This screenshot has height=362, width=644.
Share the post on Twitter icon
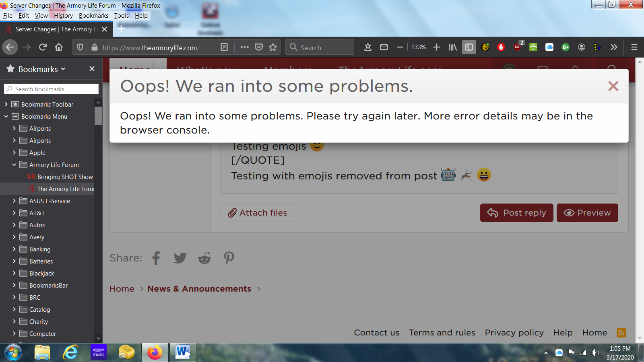[x=180, y=258]
